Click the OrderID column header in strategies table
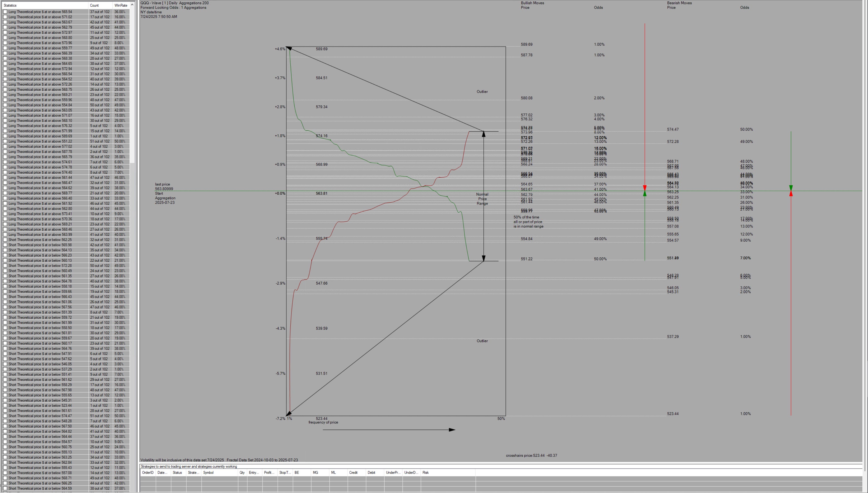This screenshot has height=493, width=868. pos(147,472)
